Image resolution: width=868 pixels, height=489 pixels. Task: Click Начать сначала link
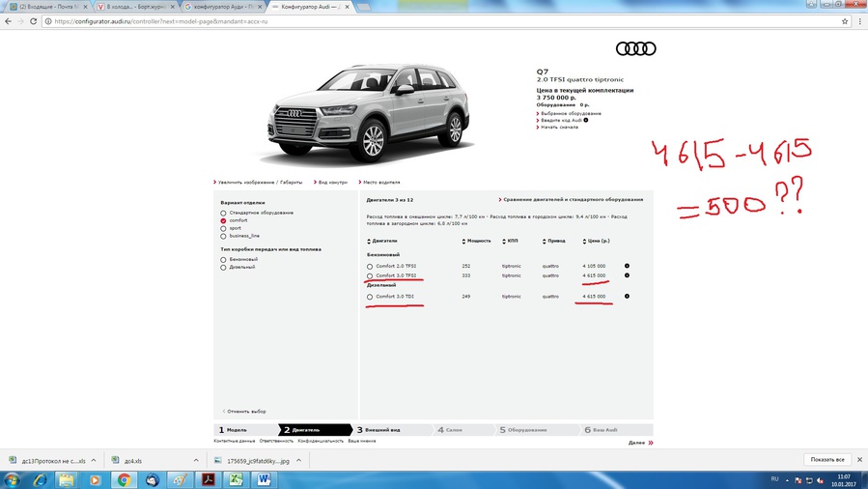pyautogui.click(x=557, y=128)
